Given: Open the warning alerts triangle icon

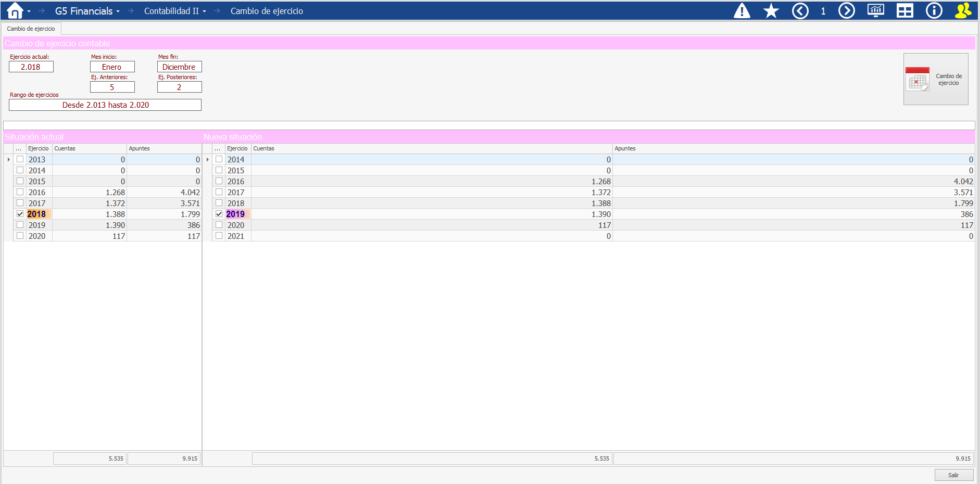Looking at the screenshot, I should (742, 11).
